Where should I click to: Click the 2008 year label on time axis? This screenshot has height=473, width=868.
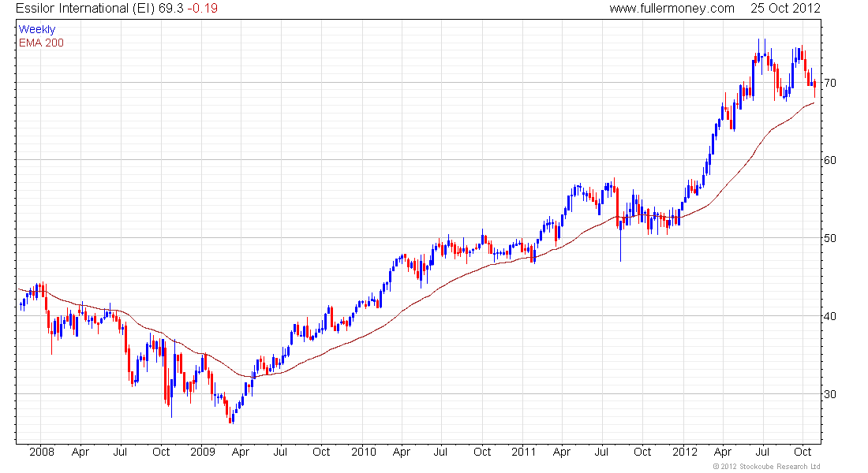pos(42,452)
